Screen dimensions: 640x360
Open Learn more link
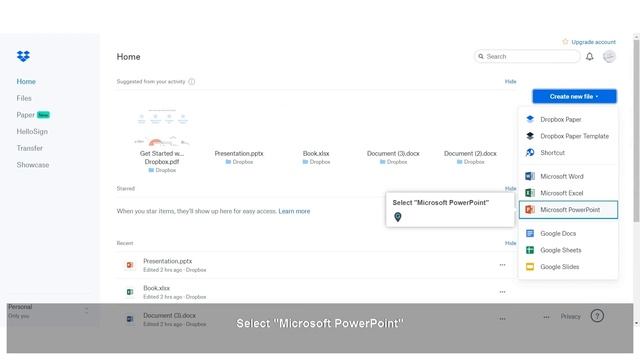tap(294, 211)
